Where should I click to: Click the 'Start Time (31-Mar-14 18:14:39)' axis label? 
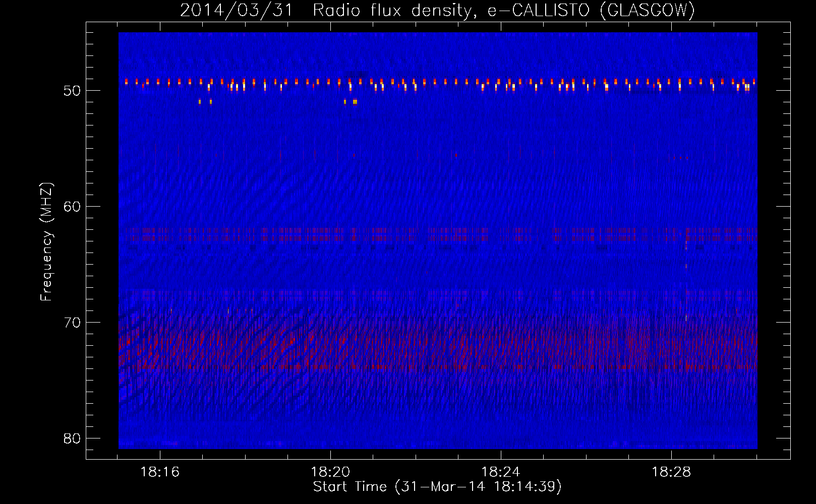click(x=437, y=487)
